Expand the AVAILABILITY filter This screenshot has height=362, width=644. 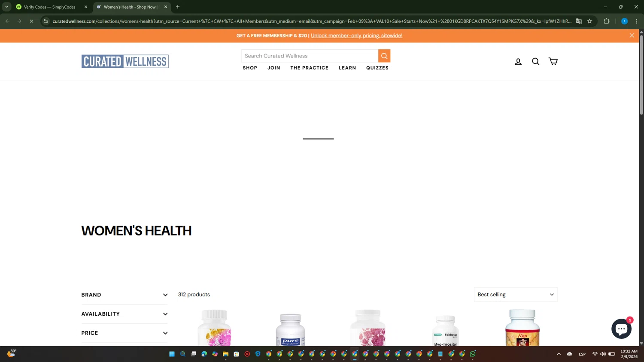[124, 314]
